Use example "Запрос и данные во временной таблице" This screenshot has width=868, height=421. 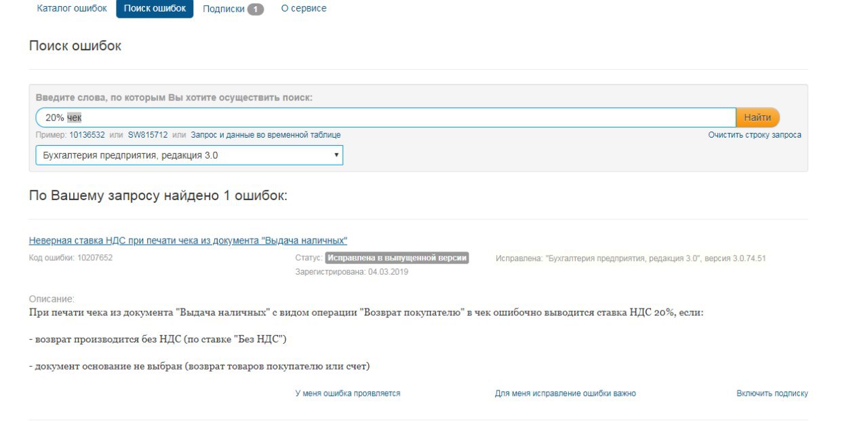click(x=266, y=135)
